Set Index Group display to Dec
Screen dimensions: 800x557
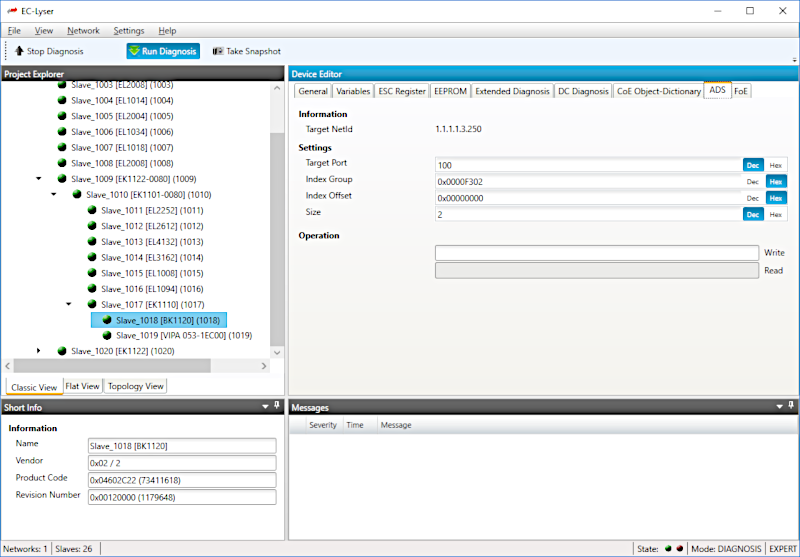753,181
